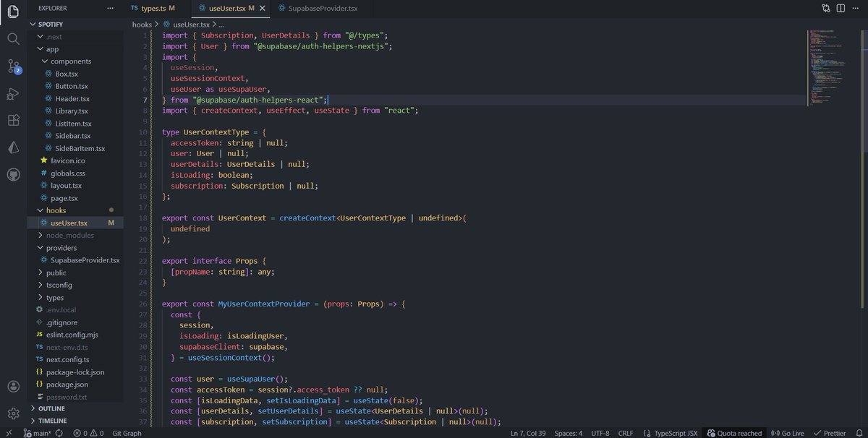Open Source Control from the activity bar
Screen dimensions: 868x438
pyautogui.click(x=12, y=66)
